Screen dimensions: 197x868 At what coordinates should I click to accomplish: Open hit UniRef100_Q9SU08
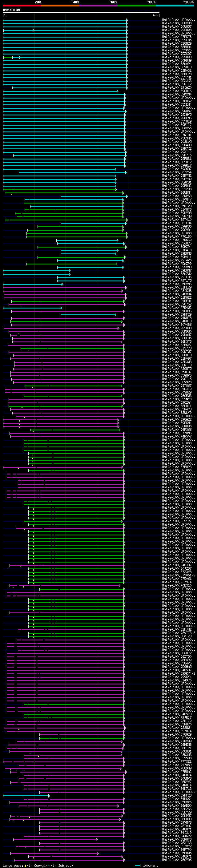(x=177, y=30)
